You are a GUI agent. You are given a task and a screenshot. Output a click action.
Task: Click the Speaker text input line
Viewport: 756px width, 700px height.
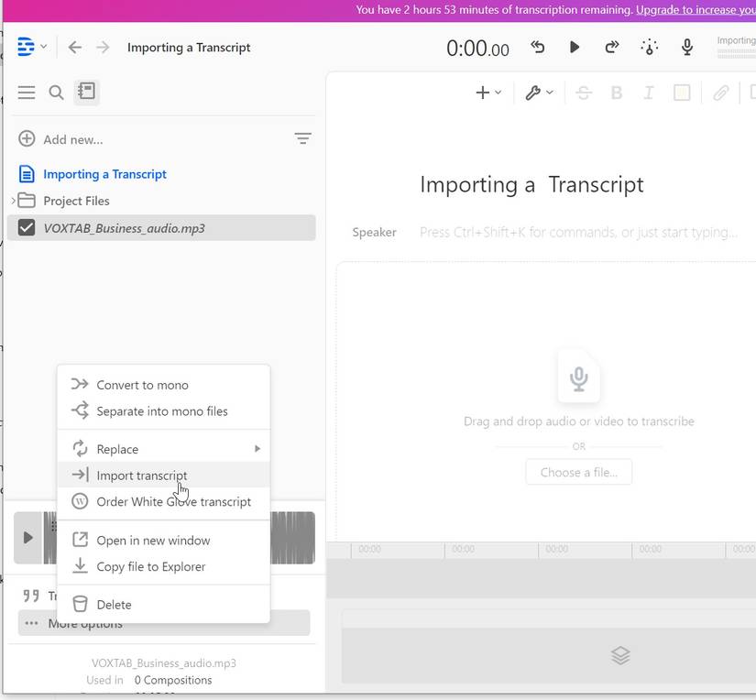pos(578,233)
